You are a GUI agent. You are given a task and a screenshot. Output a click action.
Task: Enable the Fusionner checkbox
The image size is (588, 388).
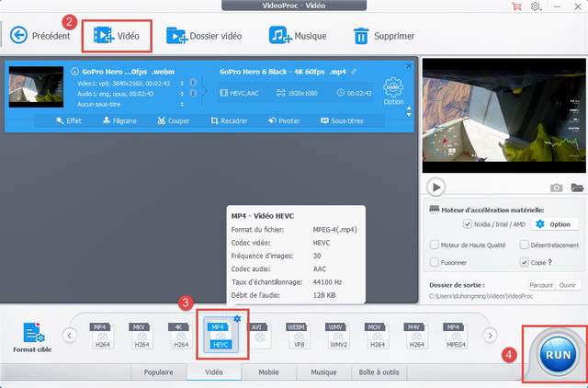[435, 262]
